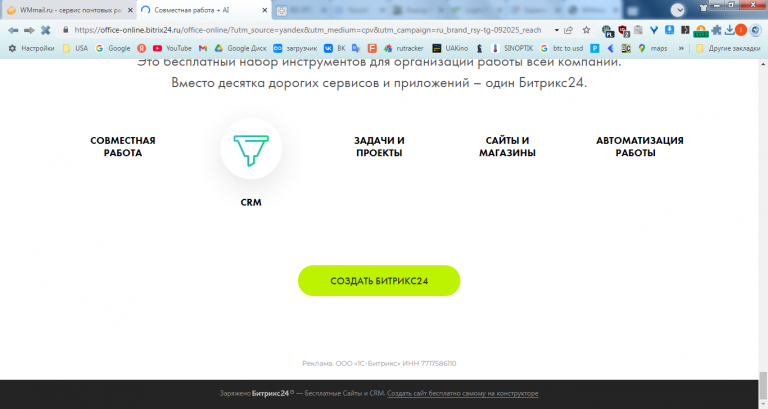Open the tab search dropdown button
The image size is (768, 409).
[x=677, y=10]
